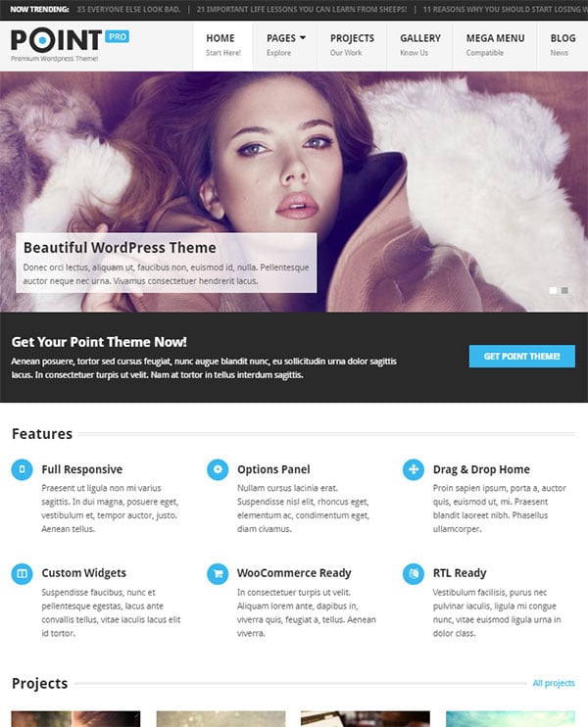Select the first slider pagination dot

click(x=553, y=290)
